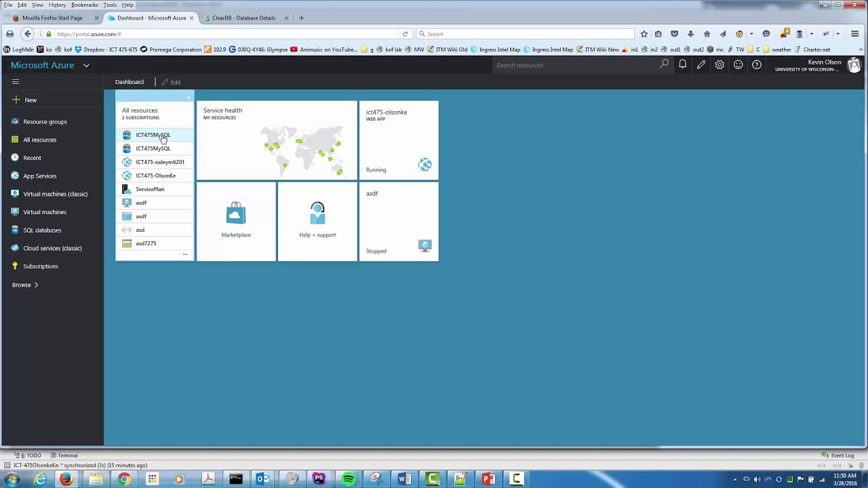The width and height of the screenshot is (868, 488).
Task: Open the Help + support tile
Action: 317,221
